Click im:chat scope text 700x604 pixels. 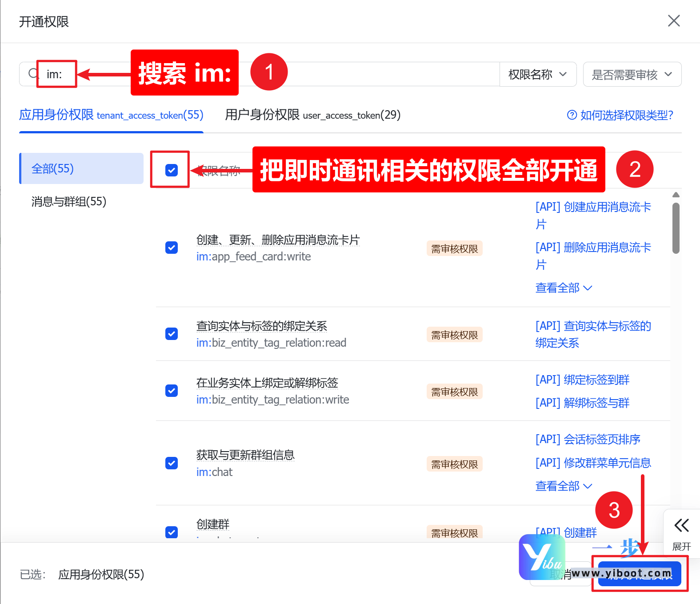(x=215, y=472)
